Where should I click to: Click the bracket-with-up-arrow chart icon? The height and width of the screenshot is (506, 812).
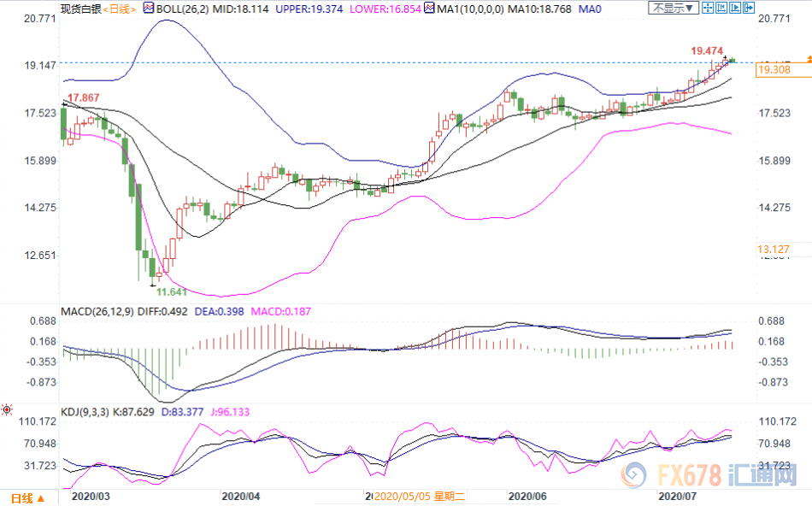[x=722, y=8]
